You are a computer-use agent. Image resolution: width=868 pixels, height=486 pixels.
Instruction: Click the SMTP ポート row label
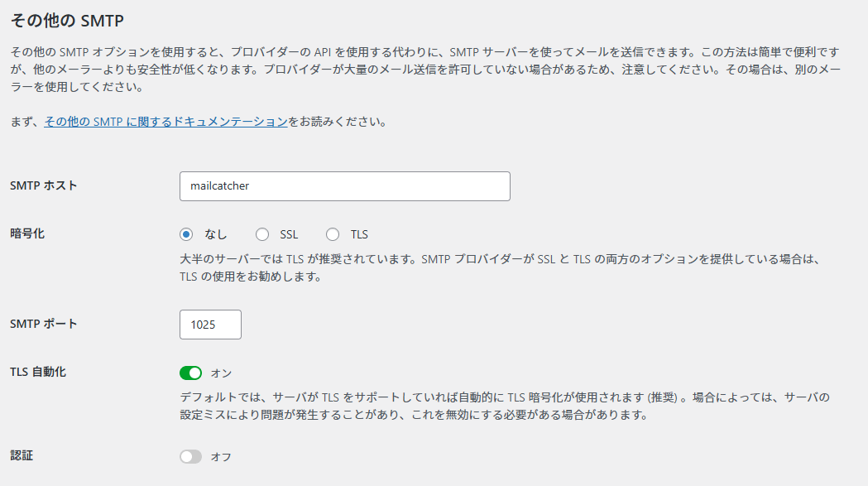[44, 324]
